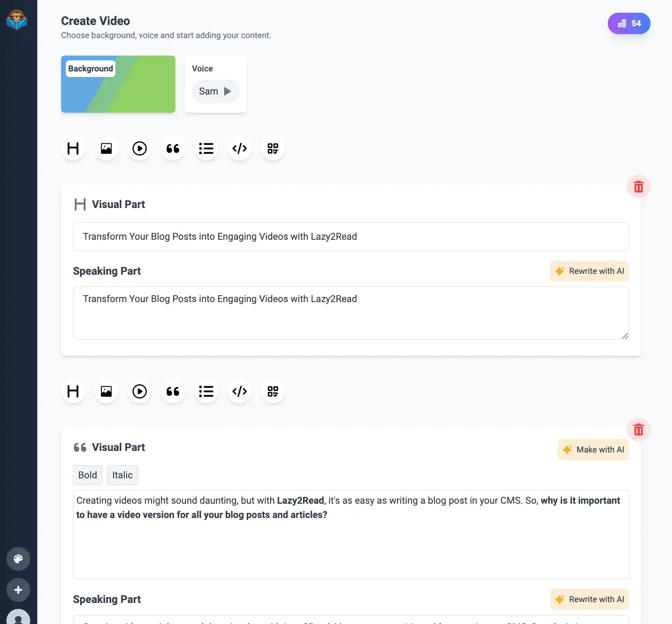Add a QR code block from top toolbar
Viewport: 672px width, 624px height.
pos(273,148)
